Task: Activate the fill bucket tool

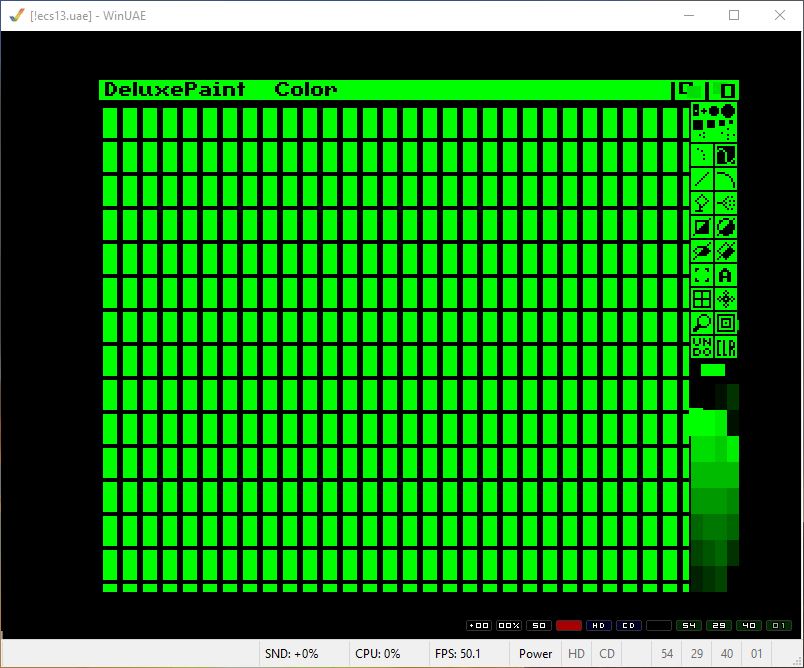Action: [x=702, y=203]
